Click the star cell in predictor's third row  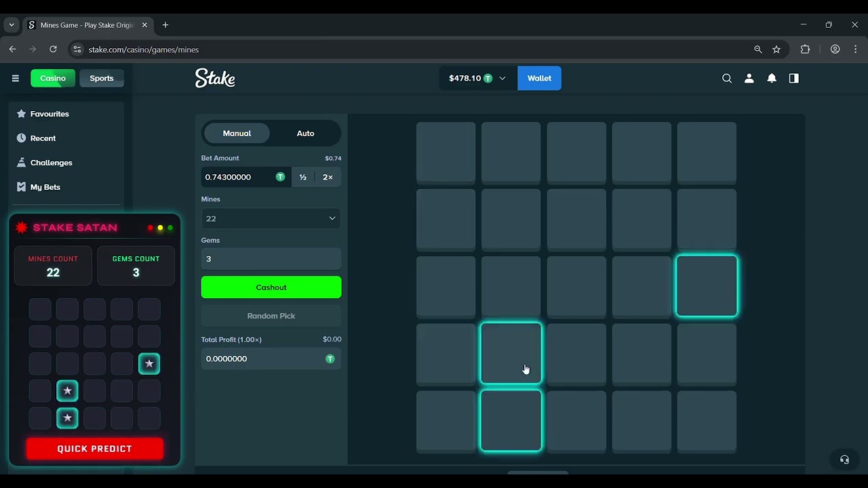tap(149, 364)
